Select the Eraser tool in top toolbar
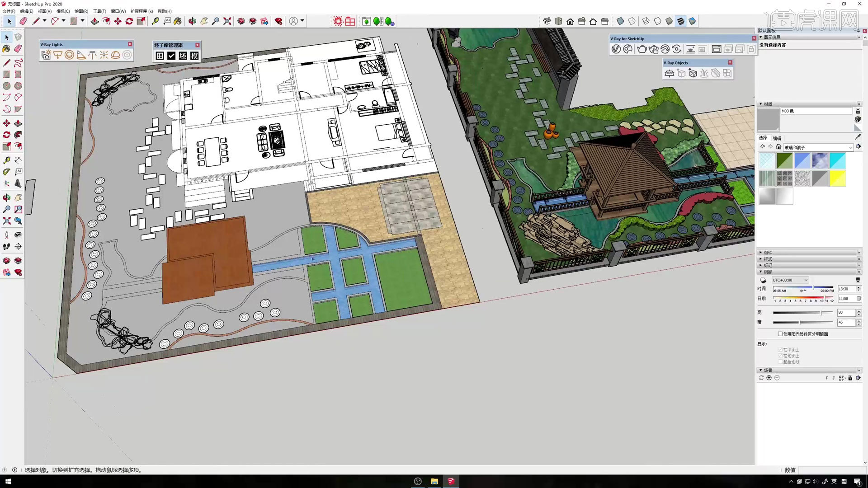This screenshot has height=488, width=868. tap(23, 21)
